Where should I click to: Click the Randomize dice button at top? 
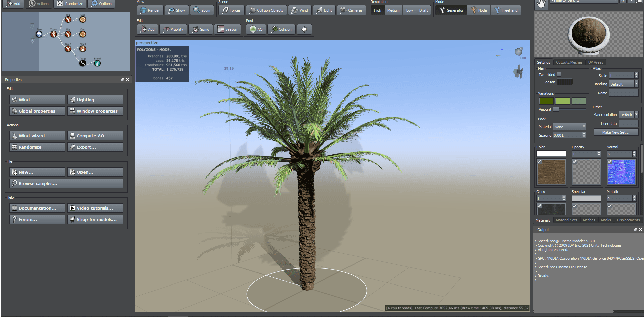point(70,4)
